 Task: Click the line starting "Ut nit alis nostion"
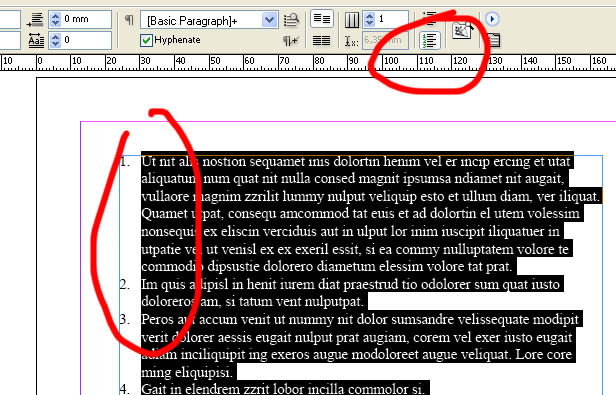pos(355,162)
